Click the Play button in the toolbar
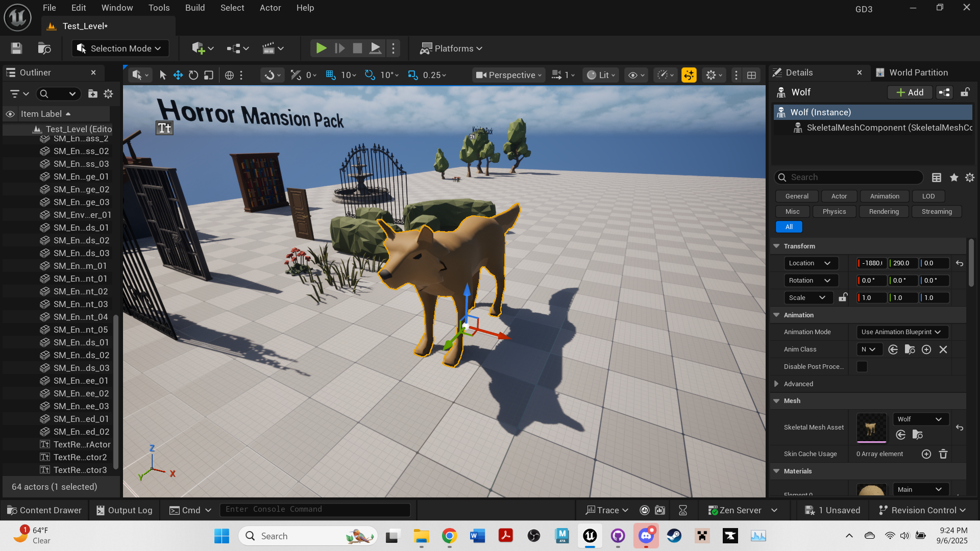The width and height of the screenshot is (980, 551). click(x=321, y=48)
